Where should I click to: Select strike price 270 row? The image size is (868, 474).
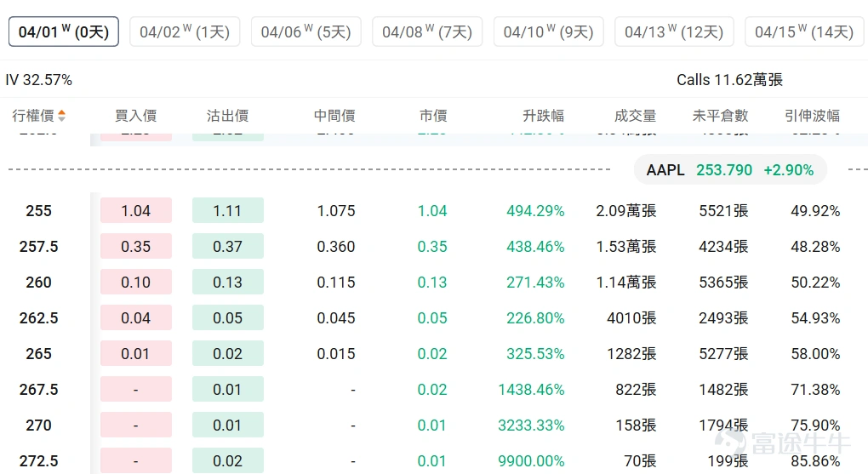[434, 425]
